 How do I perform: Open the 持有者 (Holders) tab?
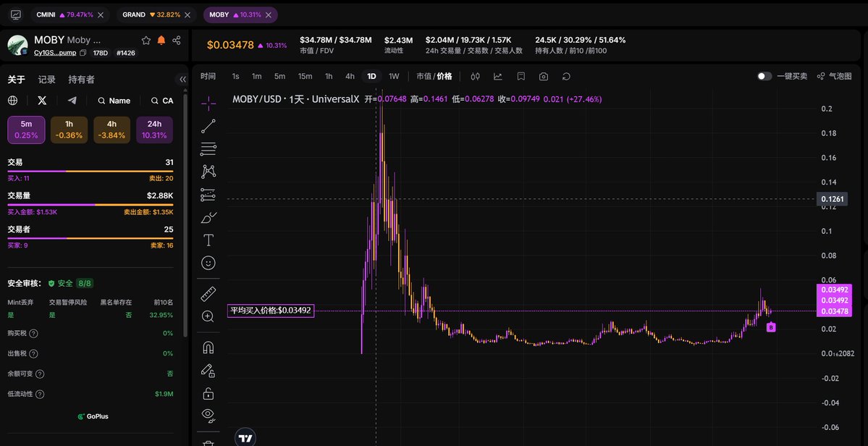81,80
